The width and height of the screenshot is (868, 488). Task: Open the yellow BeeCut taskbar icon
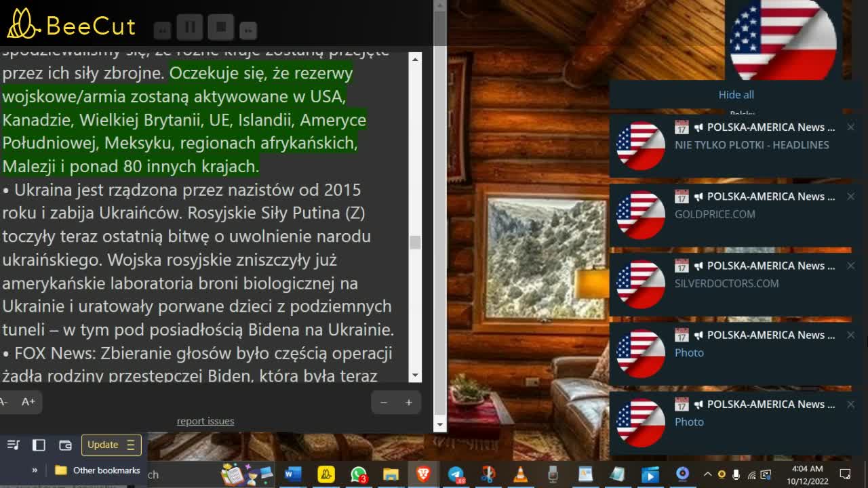[x=326, y=474]
